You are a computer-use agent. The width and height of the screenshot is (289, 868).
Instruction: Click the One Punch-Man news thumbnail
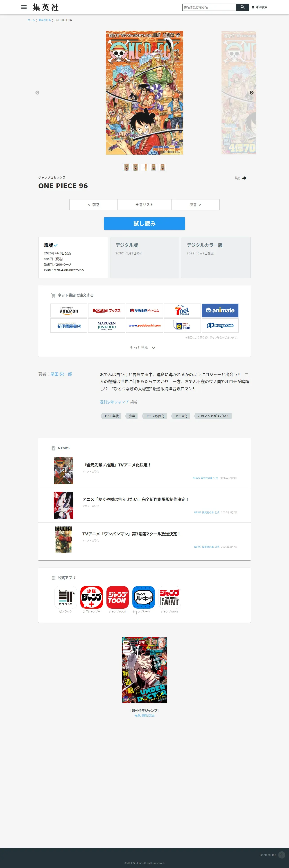point(63,539)
